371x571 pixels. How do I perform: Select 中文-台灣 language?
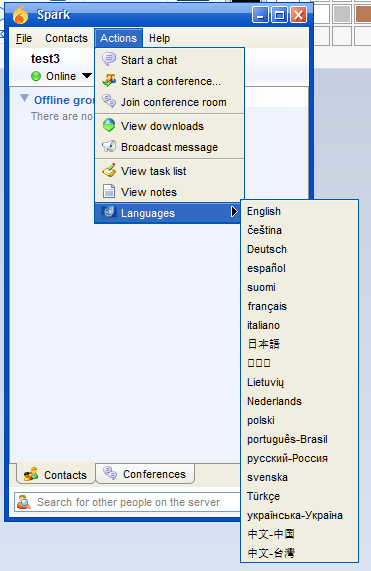(299, 553)
